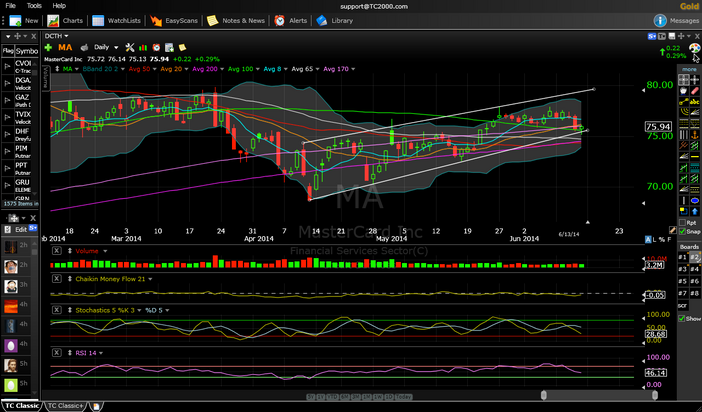The width and height of the screenshot is (702, 412).
Task: Open chart properties wrench tool icon
Action: coord(130,47)
